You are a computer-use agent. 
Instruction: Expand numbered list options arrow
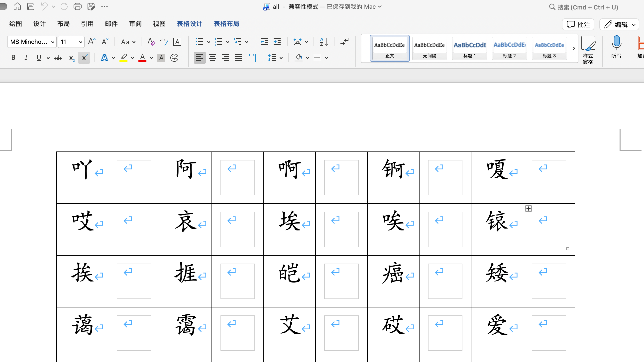tap(227, 42)
